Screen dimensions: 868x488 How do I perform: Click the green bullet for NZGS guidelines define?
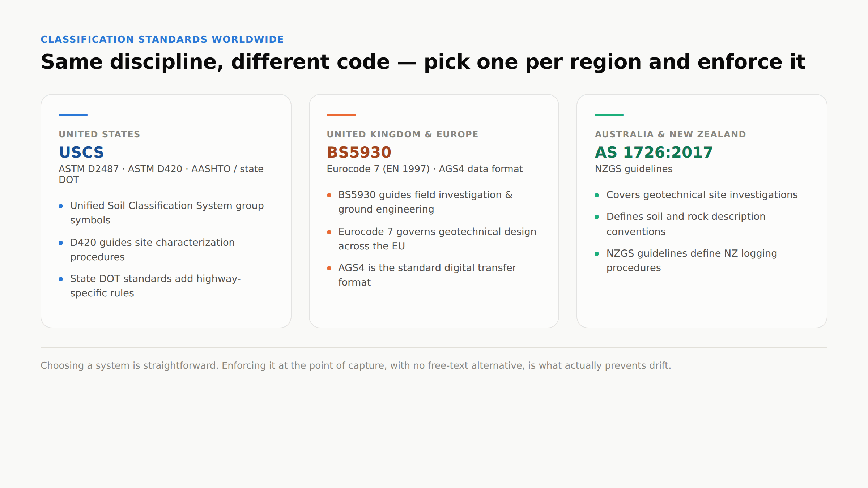pos(597,254)
